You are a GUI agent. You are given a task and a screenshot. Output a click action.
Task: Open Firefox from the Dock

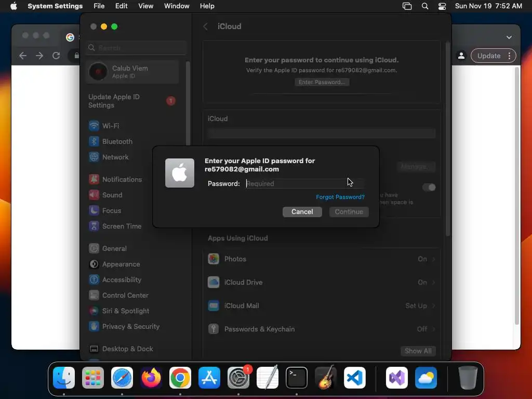pyautogui.click(x=151, y=378)
